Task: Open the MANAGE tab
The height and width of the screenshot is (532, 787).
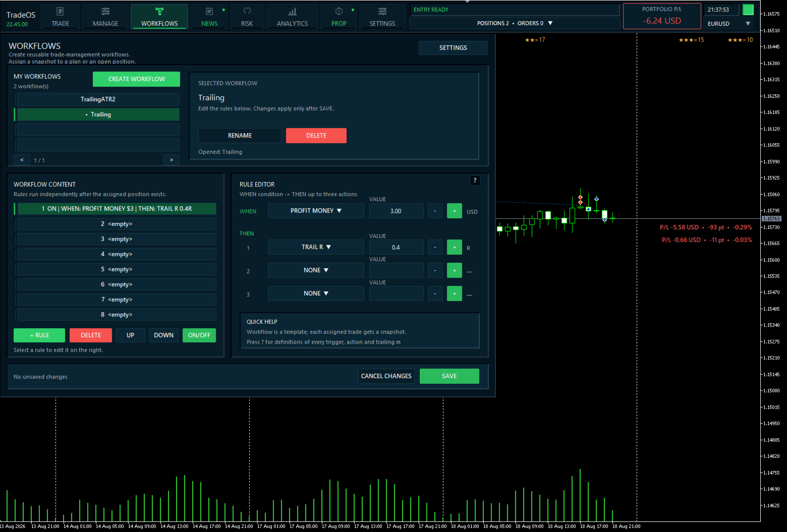Action: click(105, 17)
